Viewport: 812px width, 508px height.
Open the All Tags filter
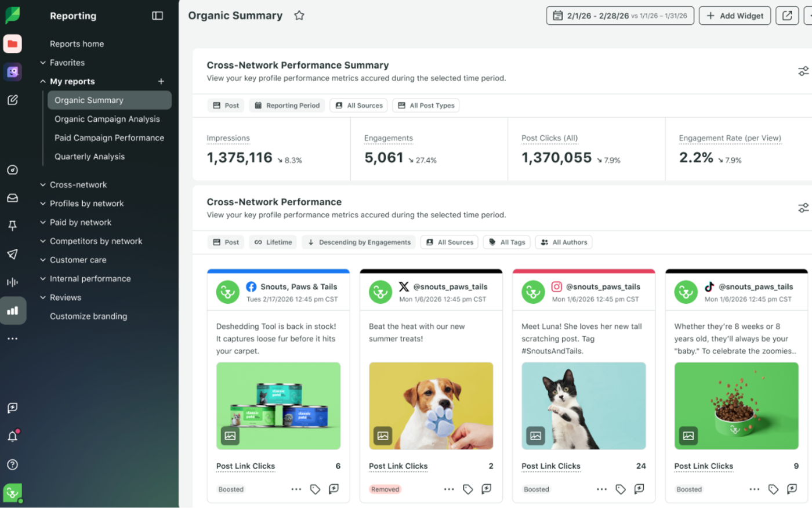coord(507,242)
